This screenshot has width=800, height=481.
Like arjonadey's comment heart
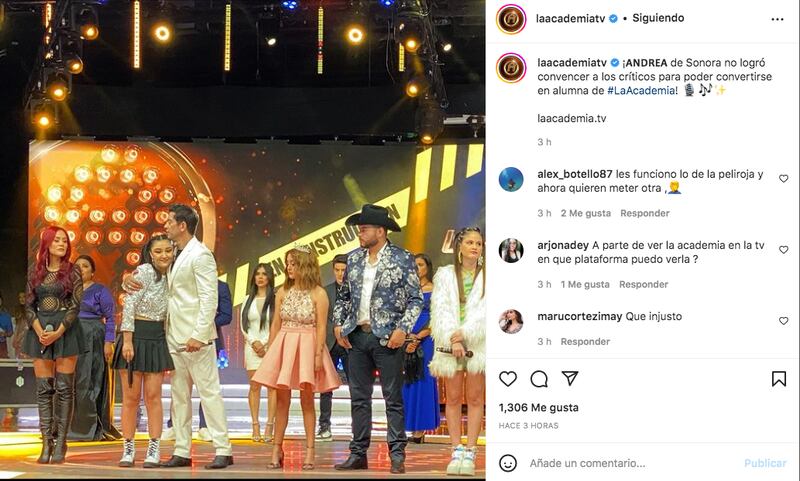pos(784,250)
